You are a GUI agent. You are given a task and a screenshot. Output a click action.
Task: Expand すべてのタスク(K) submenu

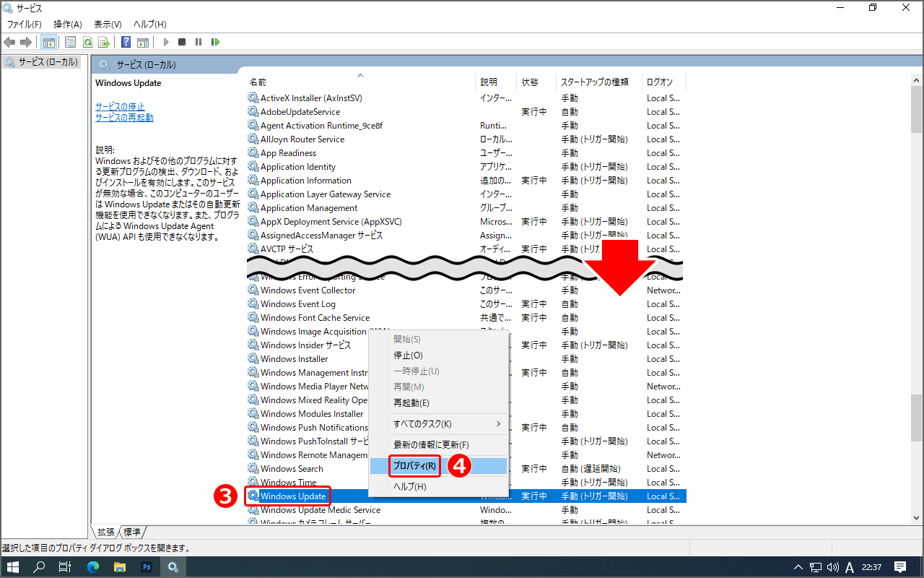click(x=439, y=424)
